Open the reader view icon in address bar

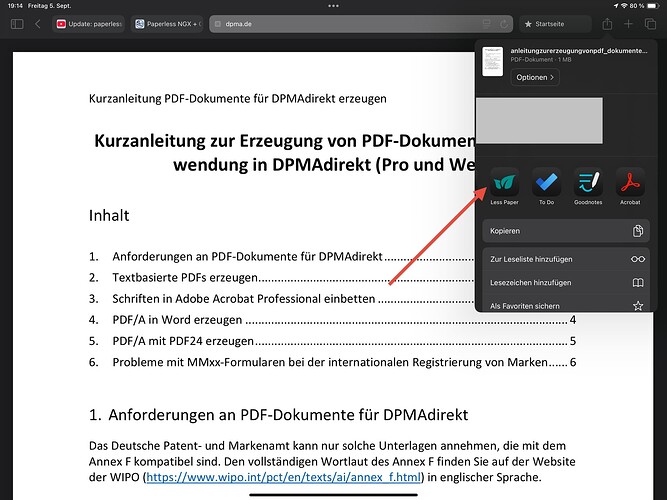pyautogui.click(x=487, y=24)
